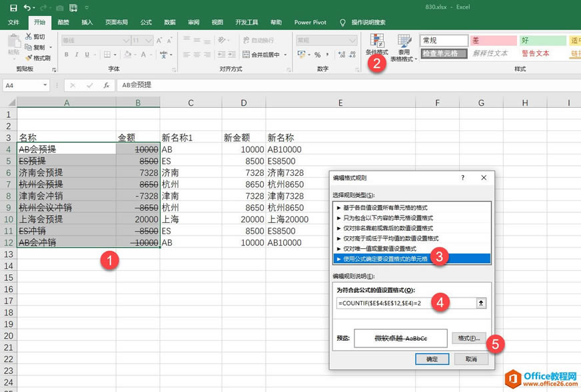Click the 格式(F)... button in dialog
Viewport: 581px width, 392px height.
(x=468, y=338)
